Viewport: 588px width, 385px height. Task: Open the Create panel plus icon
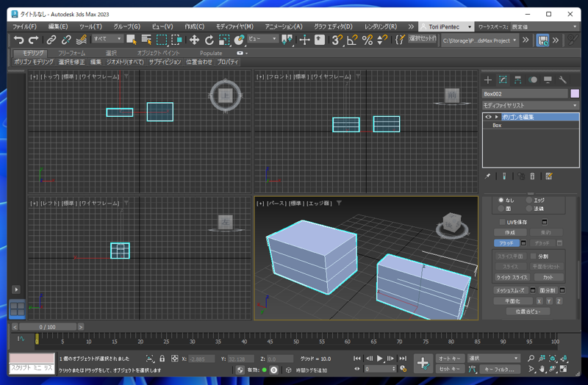(x=488, y=80)
